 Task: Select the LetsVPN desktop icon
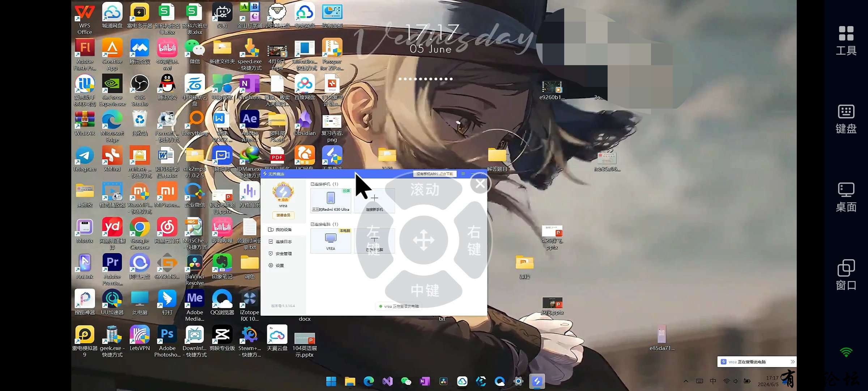tap(140, 338)
